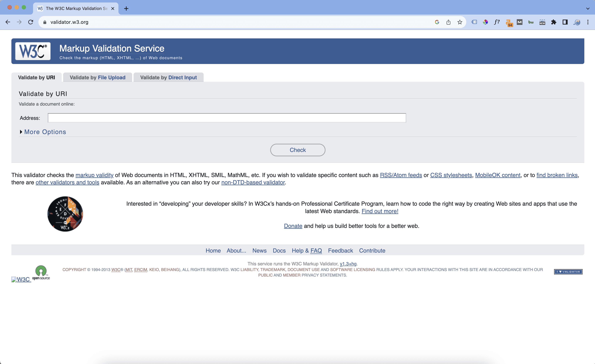Open the bw extension icon
The image size is (595, 364).
531,22
